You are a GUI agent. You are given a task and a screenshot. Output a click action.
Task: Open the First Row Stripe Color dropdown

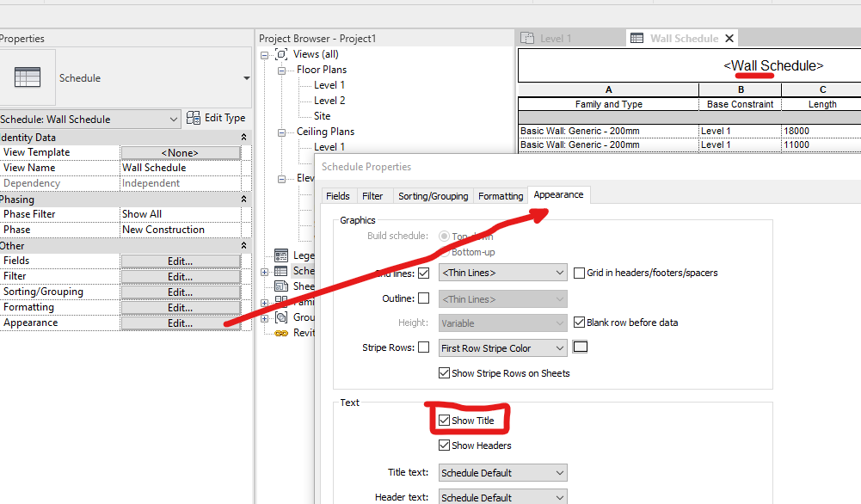[x=502, y=348]
